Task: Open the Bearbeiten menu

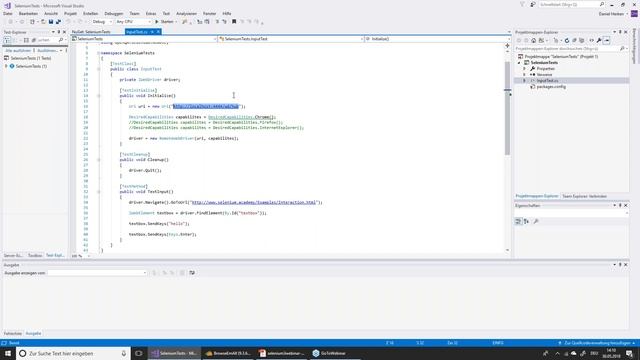Action: pyautogui.click(x=28, y=13)
